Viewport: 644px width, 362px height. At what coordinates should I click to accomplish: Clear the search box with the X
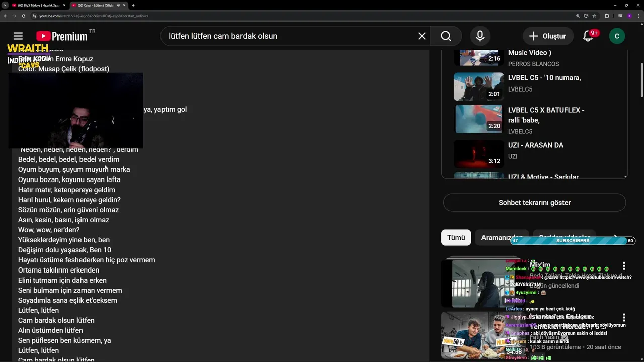click(422, 36)
